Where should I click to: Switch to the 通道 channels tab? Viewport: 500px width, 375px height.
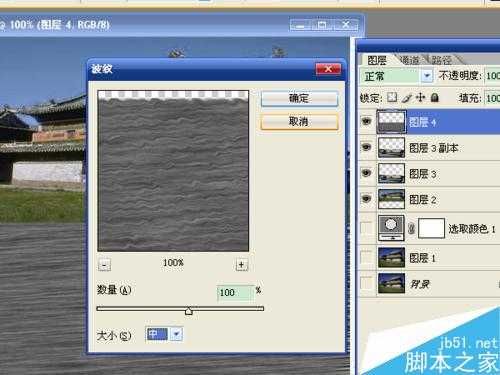click(409, 60)
